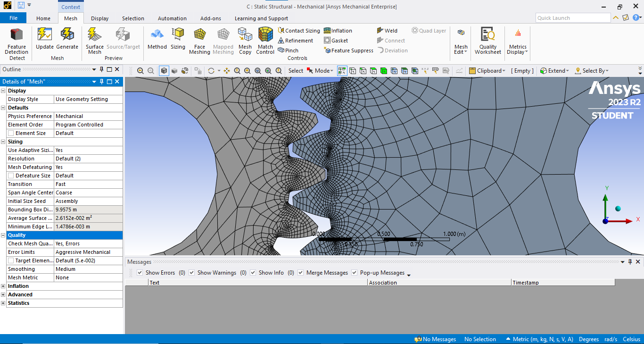
Task: Click Smart Select filter icon
Action: point(342,71)
